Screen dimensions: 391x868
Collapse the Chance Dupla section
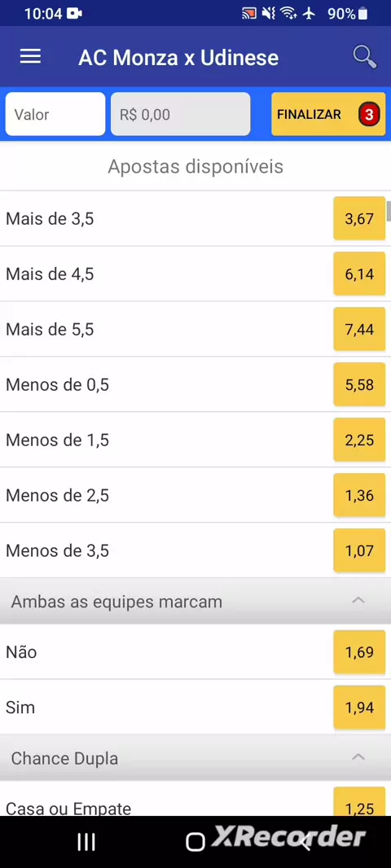pyautogui.click(x=358, y=757)
